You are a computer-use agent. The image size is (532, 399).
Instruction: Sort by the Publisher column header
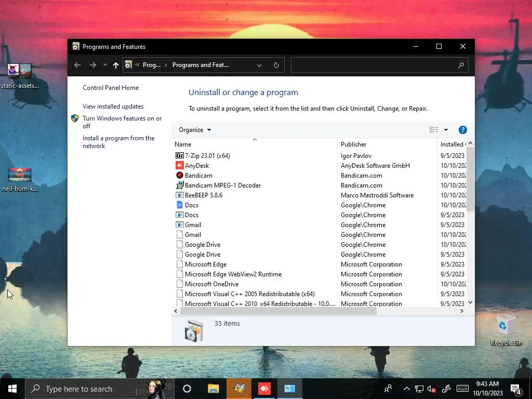pyautogui.click(x=387, y=144)
